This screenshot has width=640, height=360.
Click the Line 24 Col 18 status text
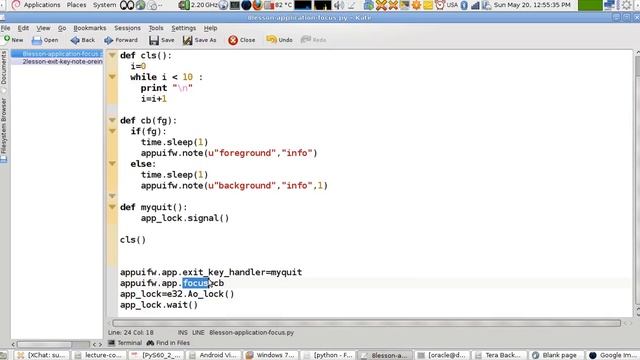click(x=131, y=333)
